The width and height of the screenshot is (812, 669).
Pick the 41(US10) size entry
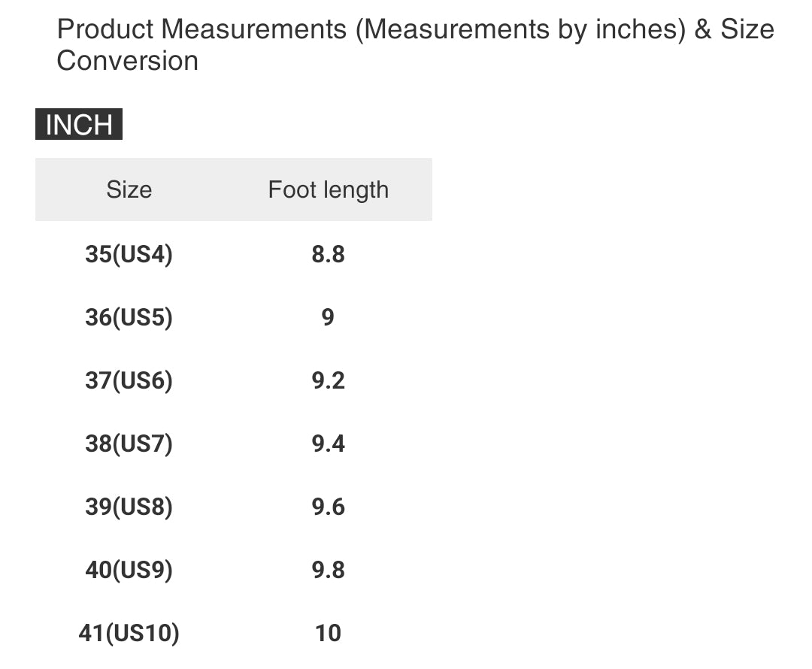[x=129, y=634]
